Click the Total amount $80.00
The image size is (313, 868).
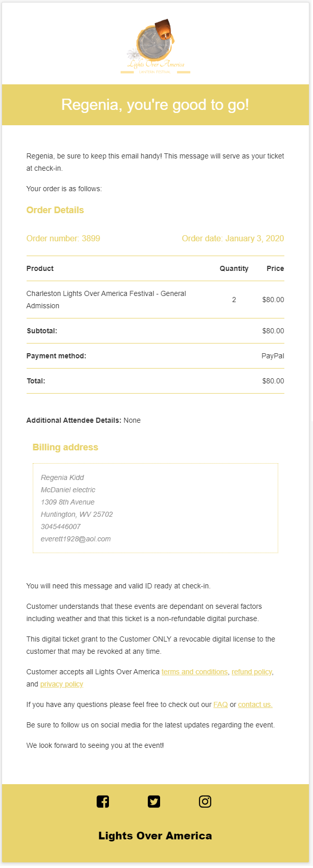pos(273,381)
